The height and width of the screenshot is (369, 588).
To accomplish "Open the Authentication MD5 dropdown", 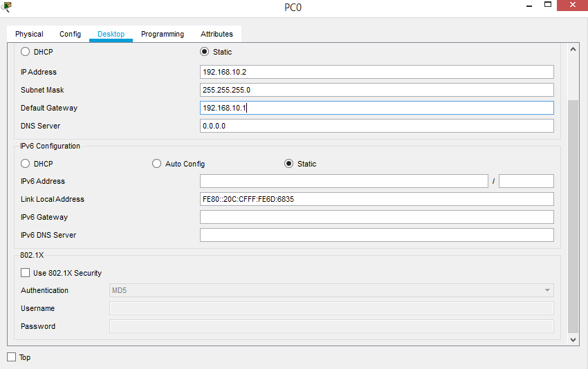I will pos(331,290).
